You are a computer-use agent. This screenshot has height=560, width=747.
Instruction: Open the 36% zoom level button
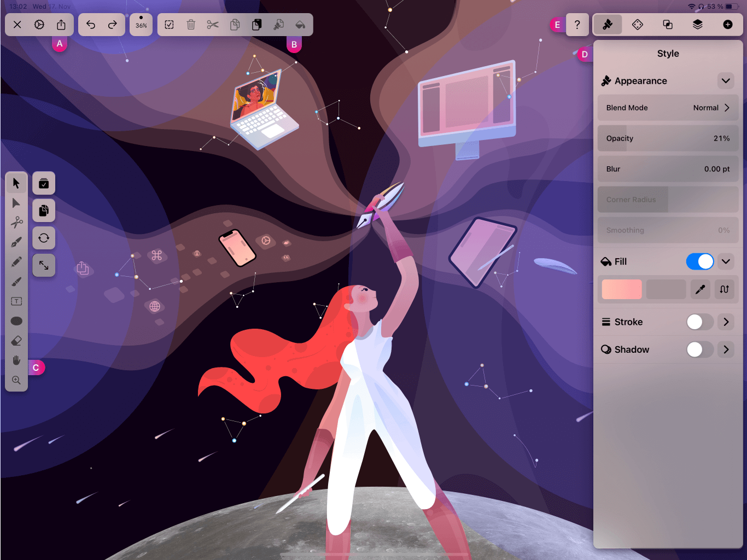tap(141, 25)
